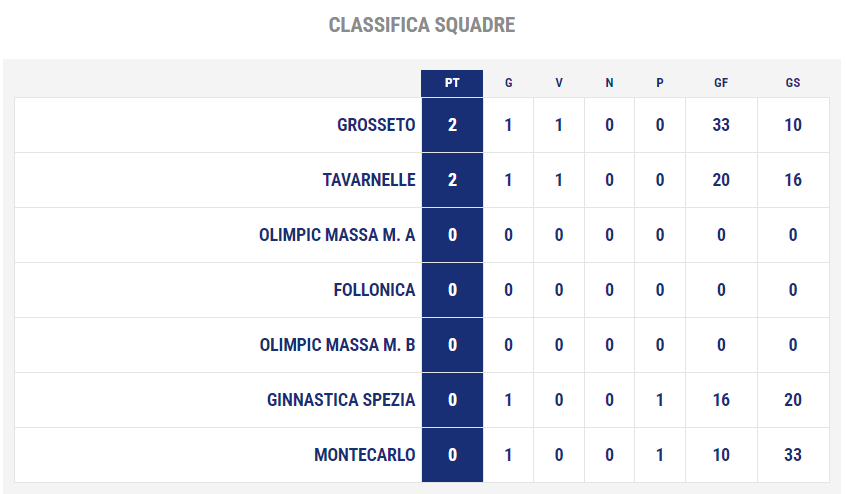846x494 pixels.
Task: Select the GROSSETO team name
Action: click(x=376, y=125)
